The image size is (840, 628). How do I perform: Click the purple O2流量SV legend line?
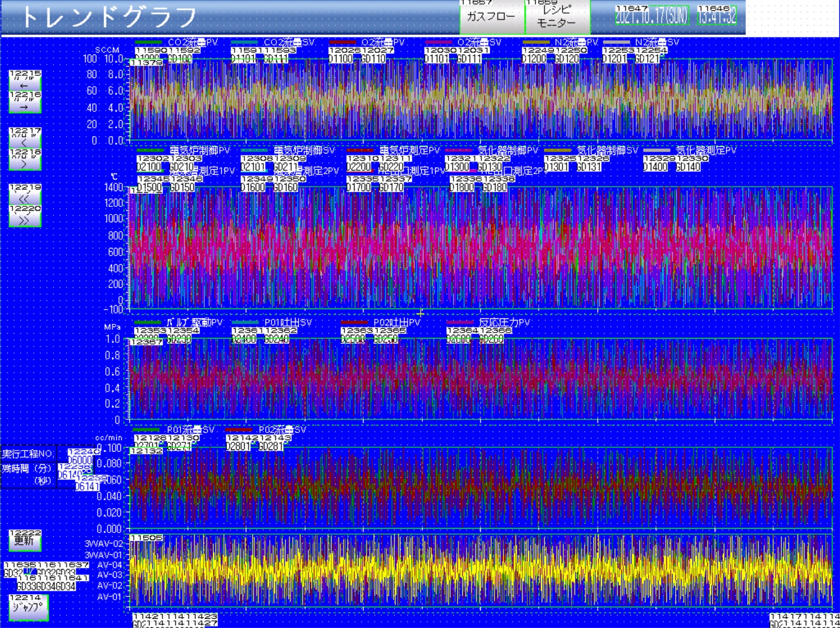(x=439, y=42)
